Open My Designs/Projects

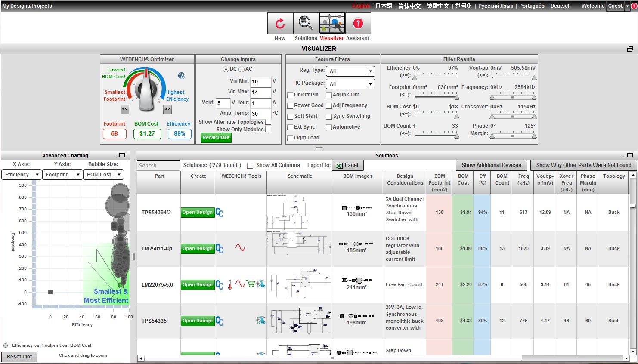[27, 6]
